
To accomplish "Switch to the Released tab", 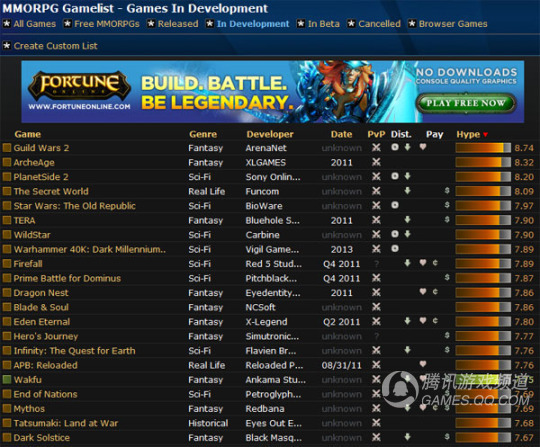I will (178, 24).
